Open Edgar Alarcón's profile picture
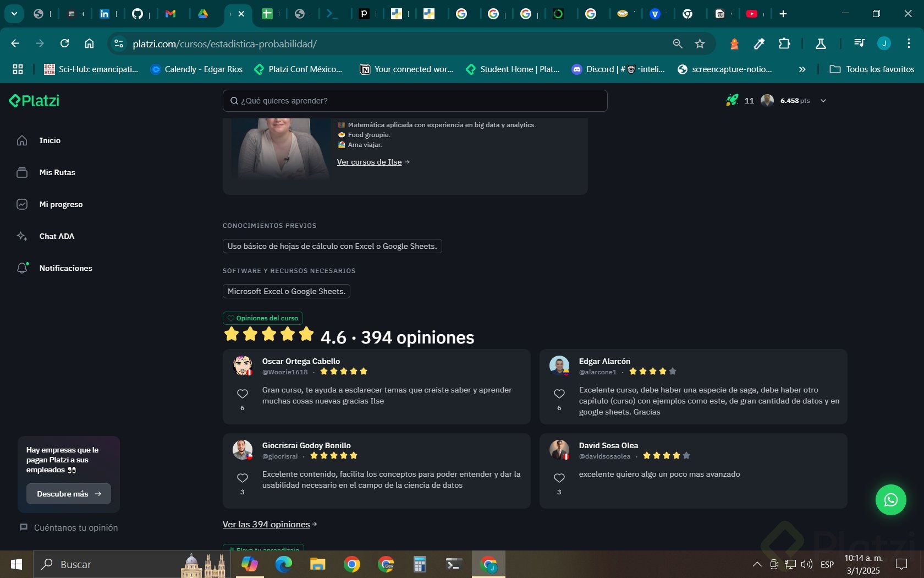This screenshot has width=924, height=578. tap(559, 366)
